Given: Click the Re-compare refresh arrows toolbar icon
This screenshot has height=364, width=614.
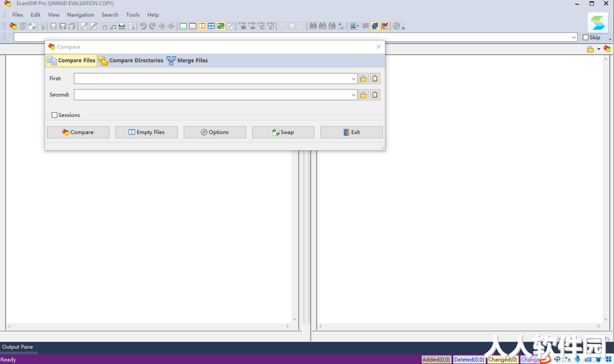Looking at the screenshot, I should click(x=23, y=26).
